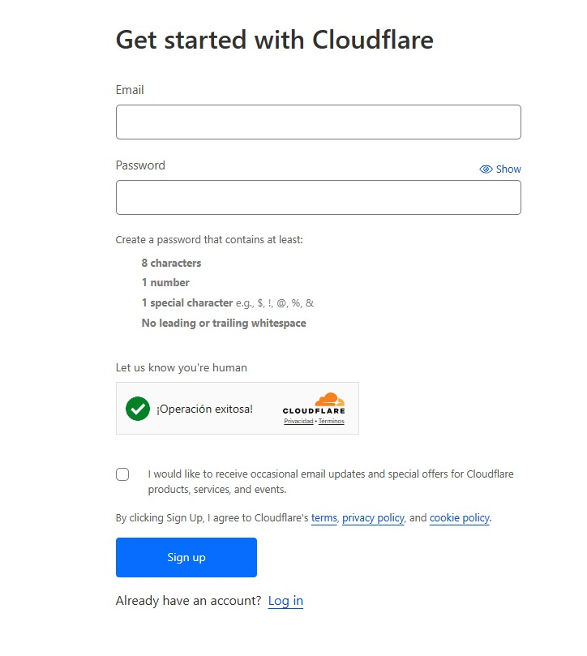Click the green success checkmark icon
Viewport: 587px width, 656px height.
click(138, 408)
